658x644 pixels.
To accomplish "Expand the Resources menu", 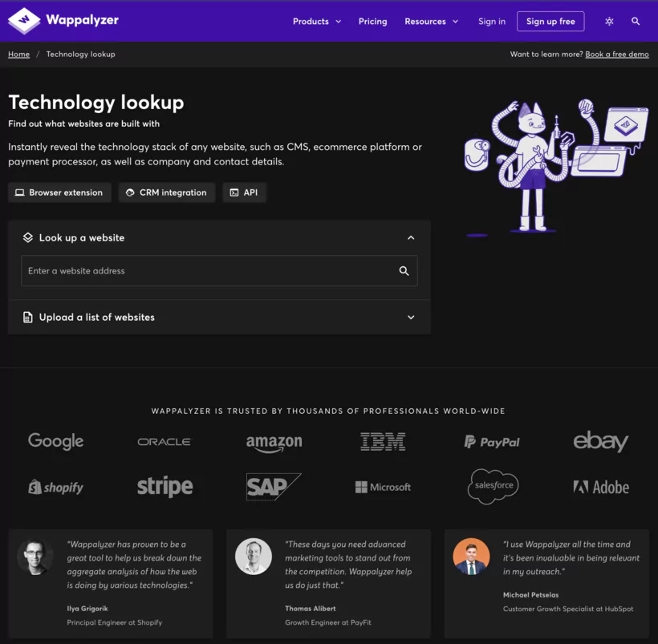I will (x=432, y=22).
